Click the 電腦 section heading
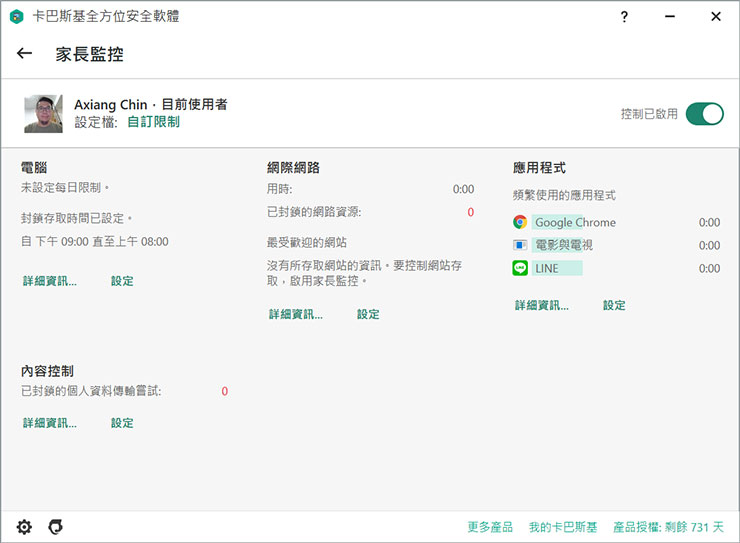Image resolution: width=740 pixels, height=543 pixels. 34,167
